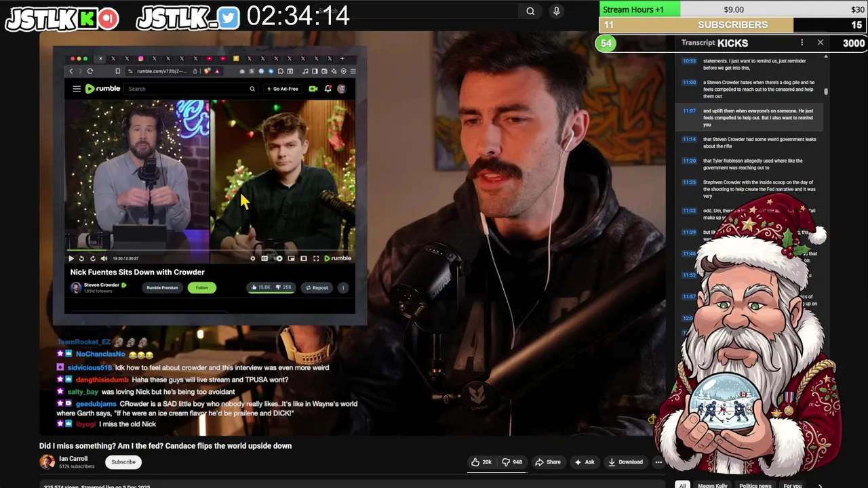Screen dimensions: 868x488
Task: Open Rumble video three-dot options
Action: click(x=343, y=287)
